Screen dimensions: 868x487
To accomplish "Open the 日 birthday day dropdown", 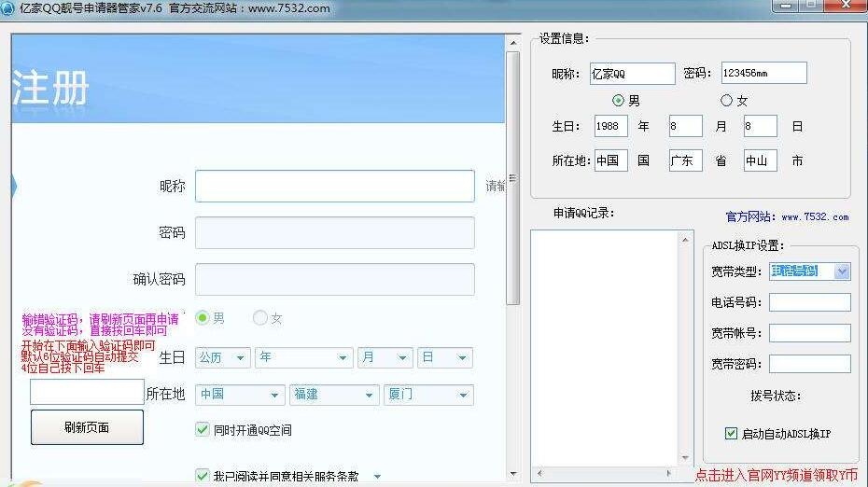I will coord(445,357).
